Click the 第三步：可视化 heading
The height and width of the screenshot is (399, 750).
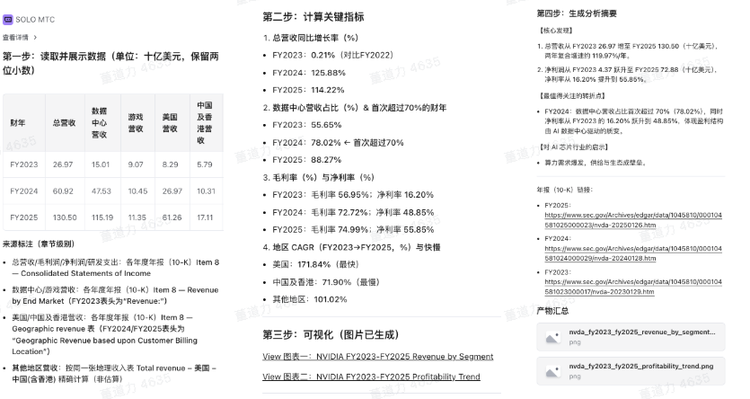pos(331,334)
